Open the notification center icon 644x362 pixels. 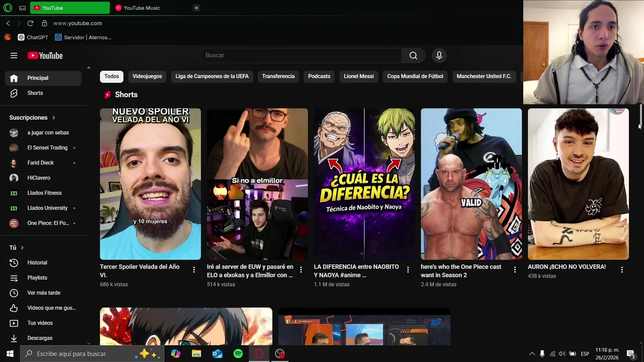pyautogui.click(x=631, y=353)
